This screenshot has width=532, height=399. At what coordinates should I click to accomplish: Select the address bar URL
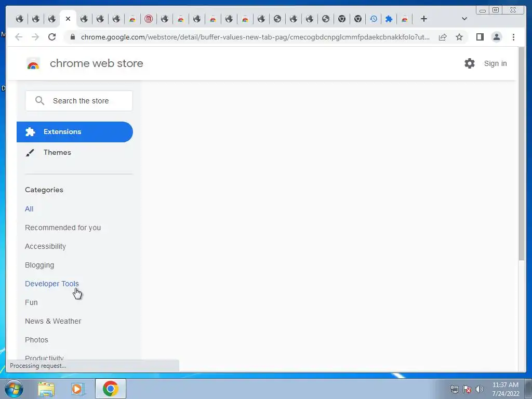click(x=255, y=37)
